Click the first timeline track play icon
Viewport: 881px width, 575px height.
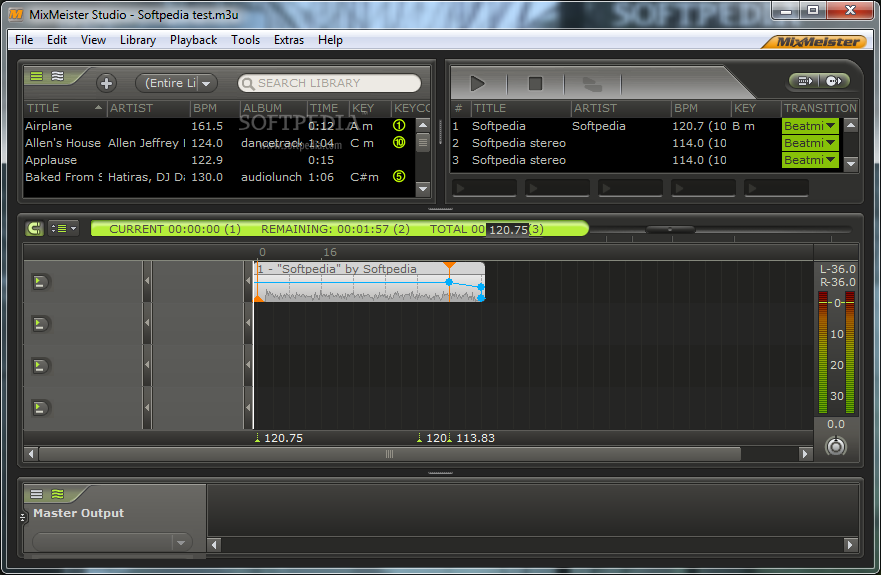click(x=40, y=282)
